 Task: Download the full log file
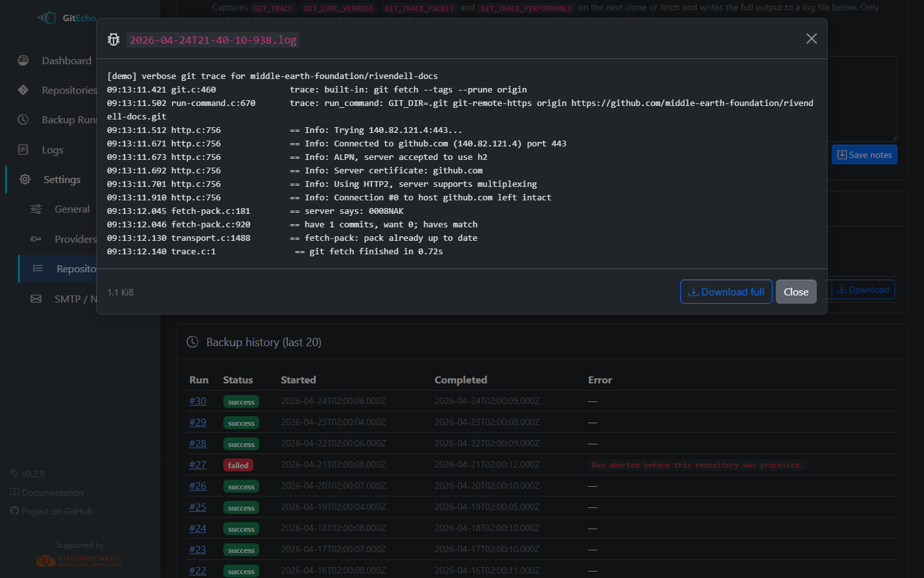click(726, 292)
